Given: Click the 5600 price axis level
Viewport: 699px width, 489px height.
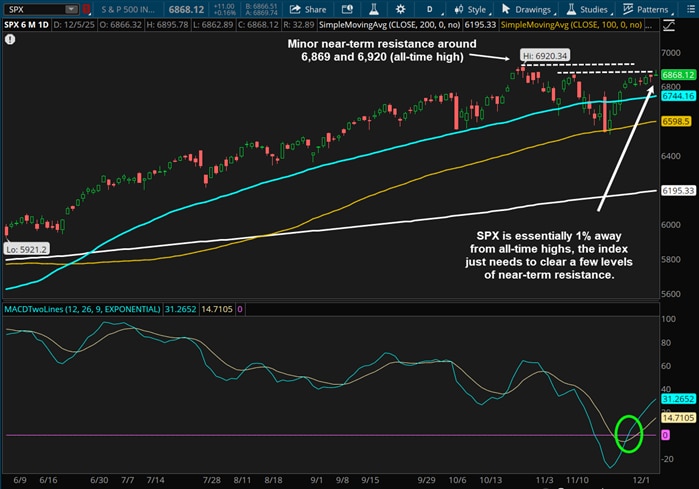Looking at the screenshot, I should (671, 294).
